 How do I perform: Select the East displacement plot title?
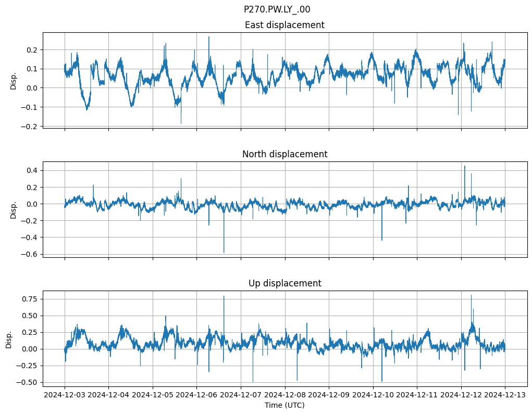284,25
